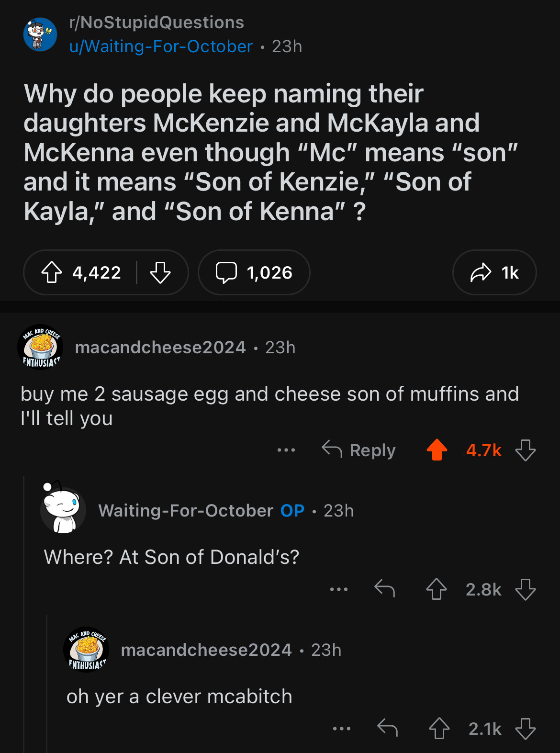Upvote the "Son of Donald's" comment
This screenshot has width=560, height=753.
coord(436,589)
